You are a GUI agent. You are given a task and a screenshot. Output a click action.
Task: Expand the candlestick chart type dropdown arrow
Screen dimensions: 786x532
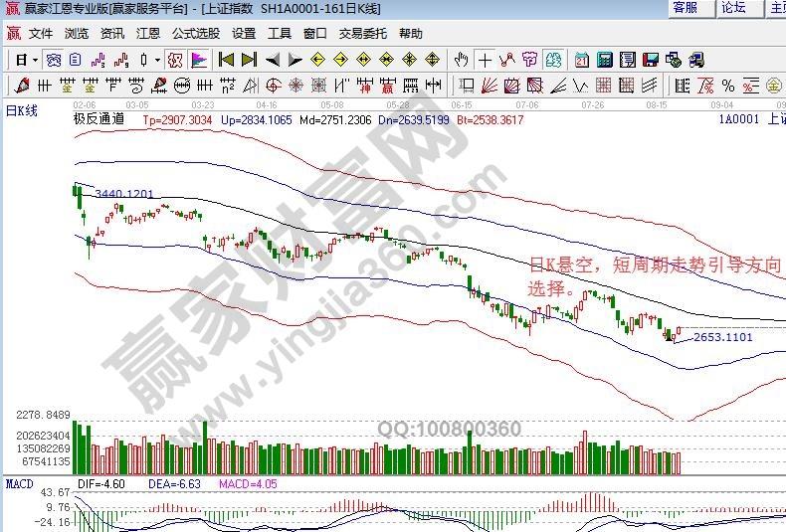coord(158,60)
